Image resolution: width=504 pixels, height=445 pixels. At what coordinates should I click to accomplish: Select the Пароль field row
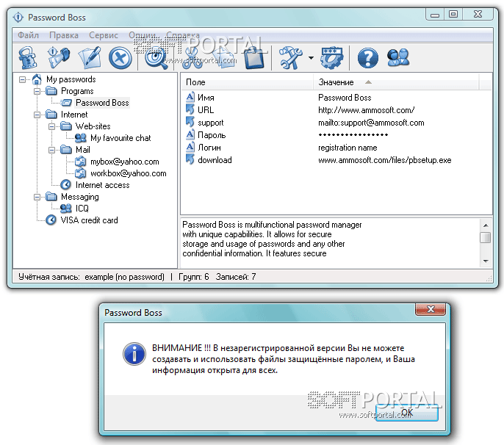[336, 135]
